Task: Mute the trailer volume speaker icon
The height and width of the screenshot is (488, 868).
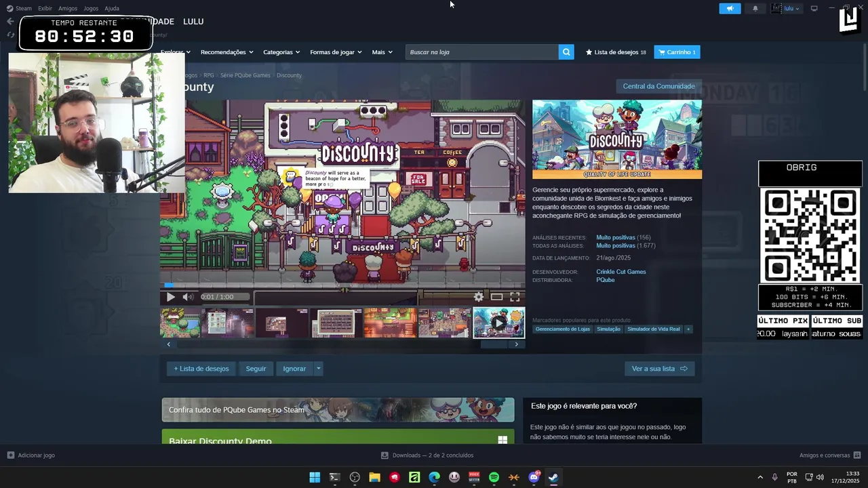Action: point(188,297)
